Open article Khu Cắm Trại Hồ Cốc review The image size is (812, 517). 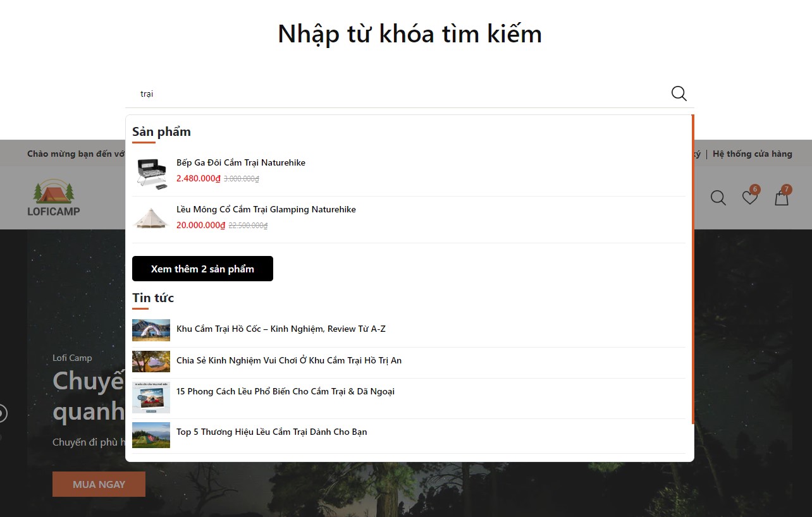[x=281, y=329]
